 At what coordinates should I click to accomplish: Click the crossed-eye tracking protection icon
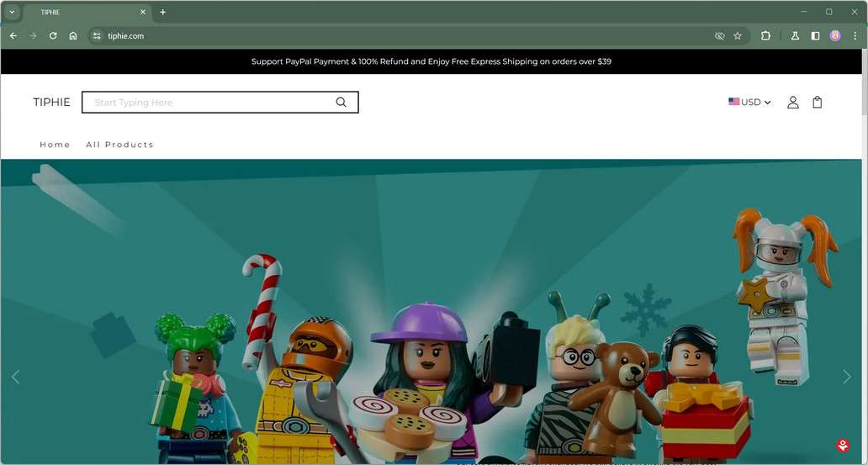coord(720,36)
